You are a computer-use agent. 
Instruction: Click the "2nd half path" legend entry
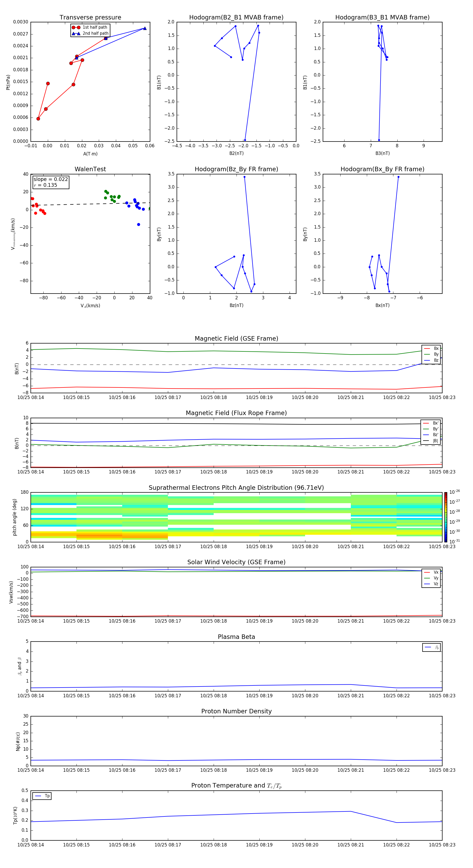point(90,33)
